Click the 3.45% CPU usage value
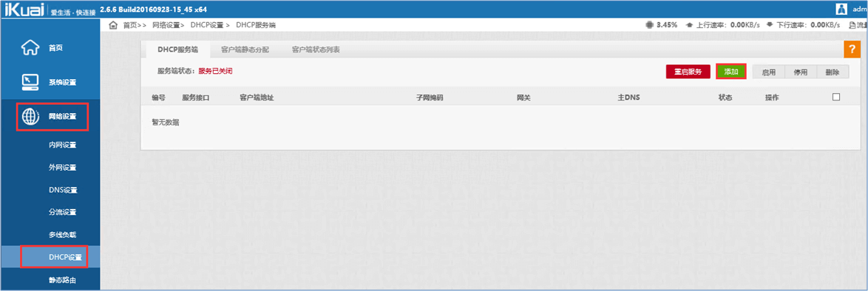Viewport: 868px width, 291px height. click(666, 25)
